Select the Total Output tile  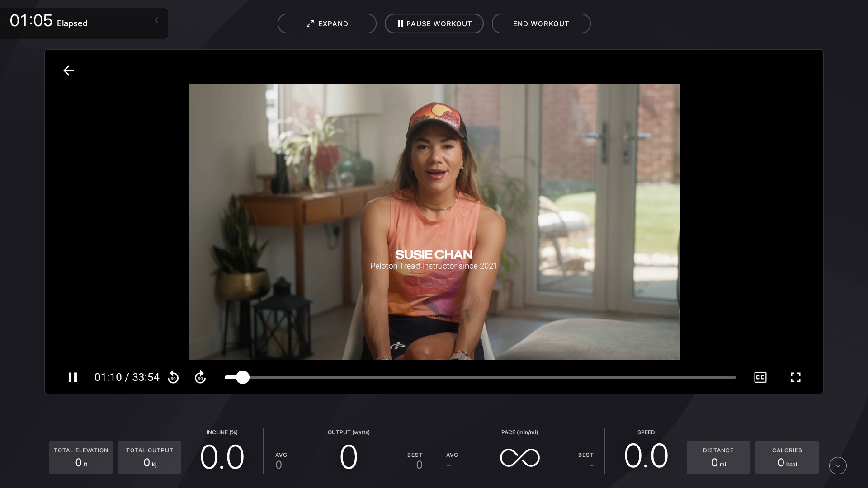pos(150,457)
